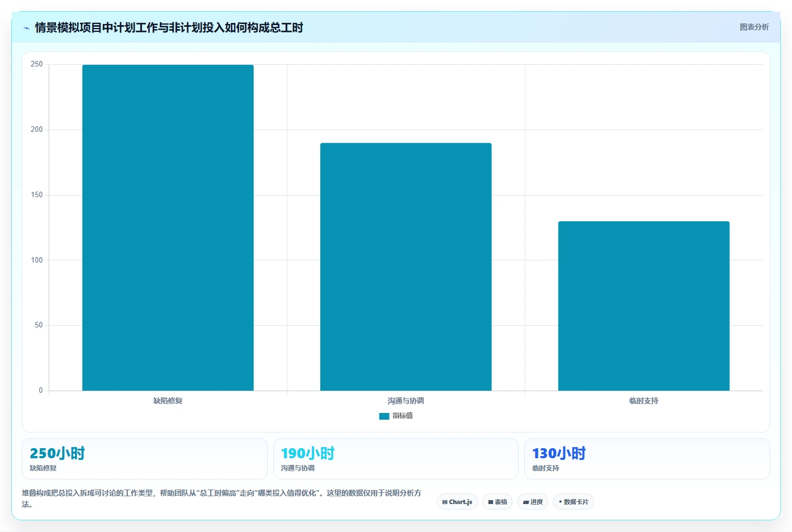Select the 130小时 临时支持 data card

[647, 459]
